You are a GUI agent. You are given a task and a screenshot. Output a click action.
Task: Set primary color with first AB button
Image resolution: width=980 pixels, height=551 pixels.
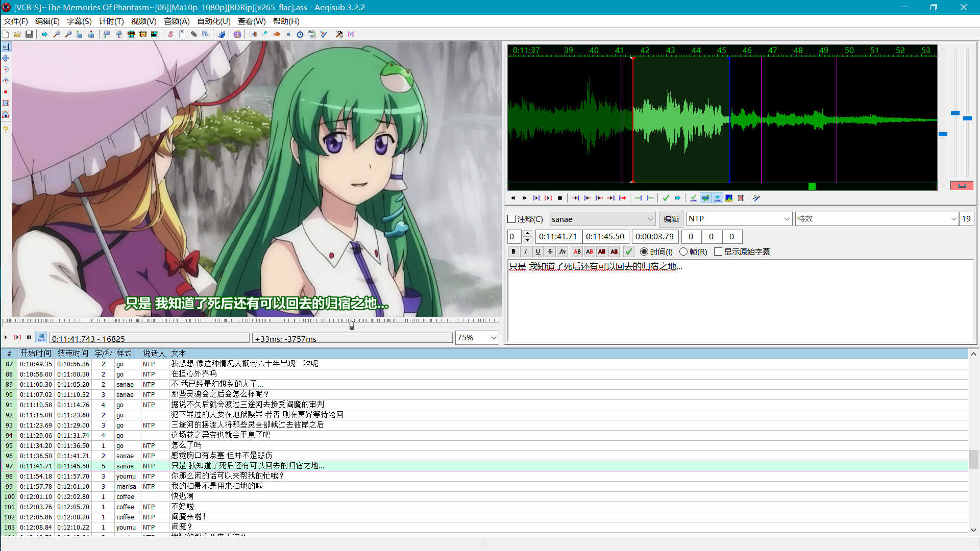click(x=577, y=252)
